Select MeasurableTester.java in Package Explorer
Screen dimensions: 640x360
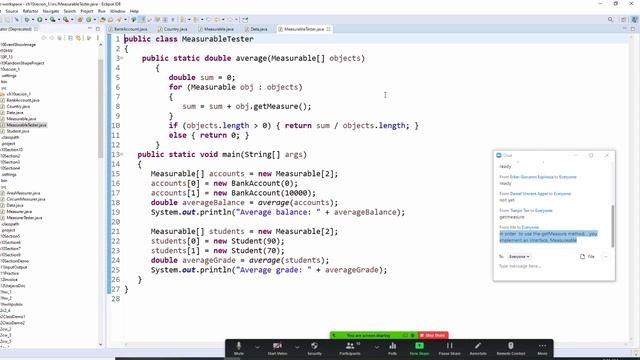pyautogui.click(x=27, y=125)
